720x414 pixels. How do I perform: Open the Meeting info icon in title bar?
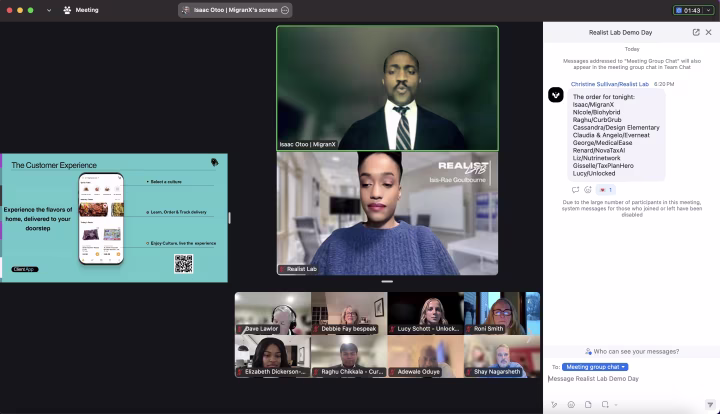pos(67,10)
